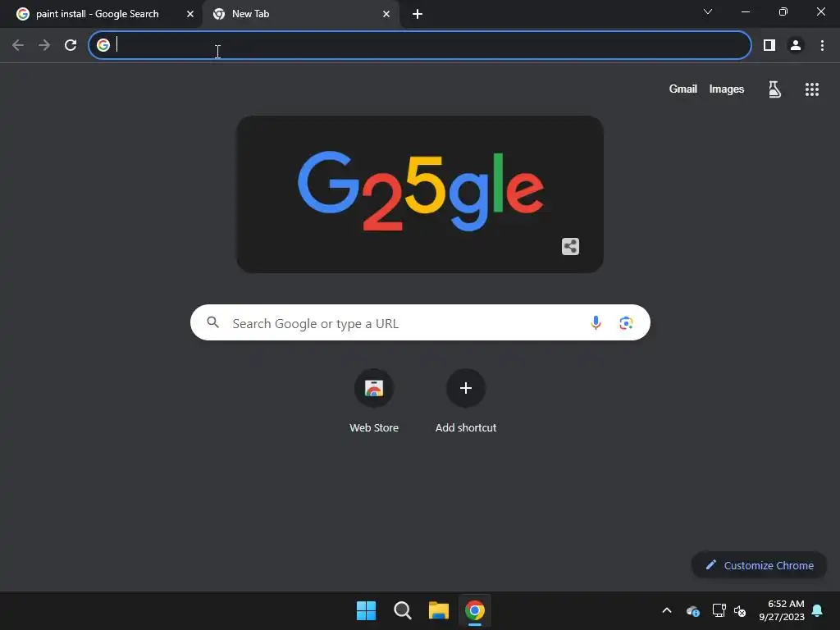Show hidden system tray icons

667,610
